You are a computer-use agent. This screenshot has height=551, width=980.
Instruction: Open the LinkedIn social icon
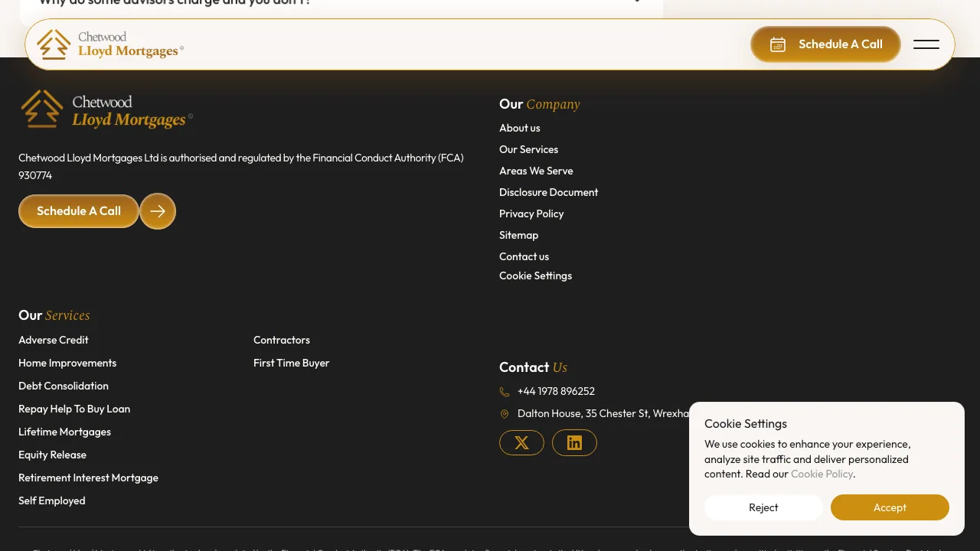[574, 442]
